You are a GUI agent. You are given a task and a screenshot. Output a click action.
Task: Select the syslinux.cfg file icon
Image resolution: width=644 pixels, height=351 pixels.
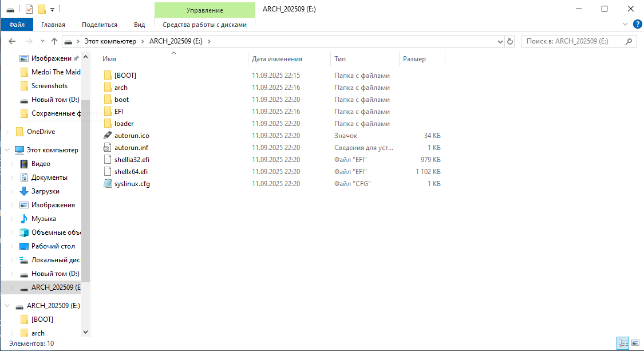pyautogui.click(x=107, y=184)
